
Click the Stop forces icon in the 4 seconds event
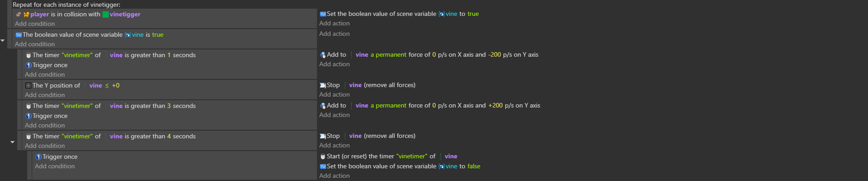(x=323, y=136)
